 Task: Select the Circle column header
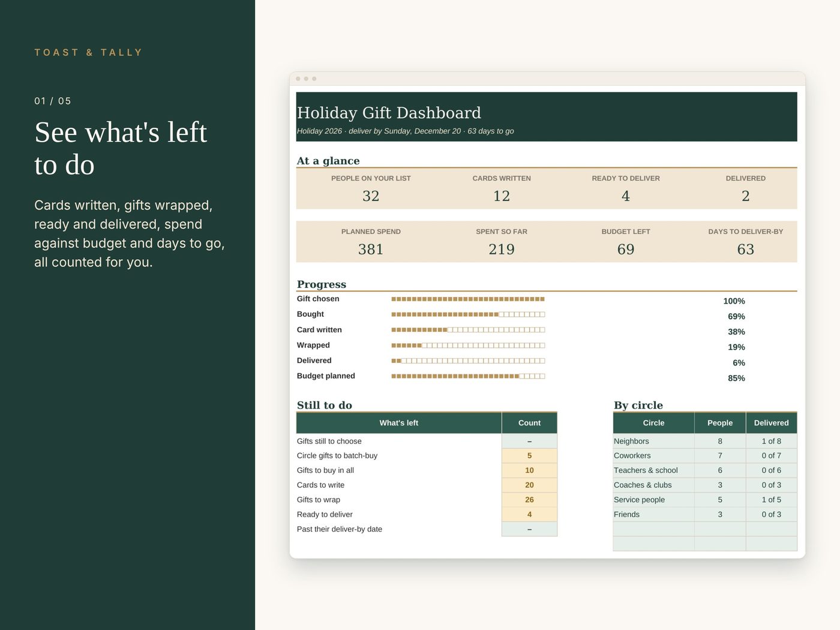(653, 423)
